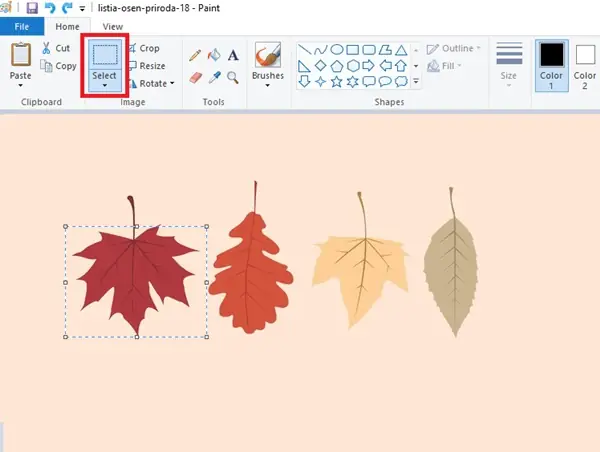This screenshot has height=452, width=600.
Task: Choose the Five-point star shape
Action: tap(336, 82)
